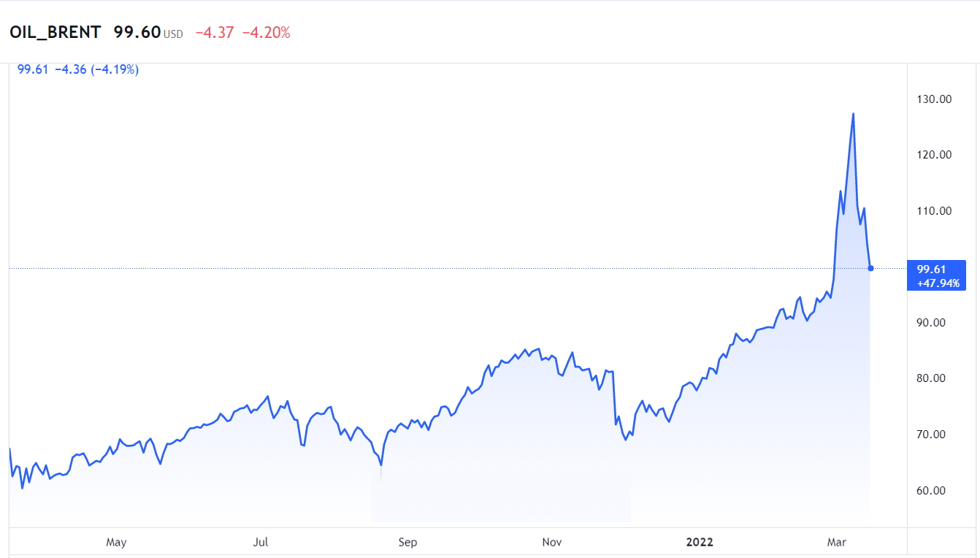This screenshot has height=558, width=980.
Task: Click the 80.00 price axis label
Action: [x=935, y=378]
